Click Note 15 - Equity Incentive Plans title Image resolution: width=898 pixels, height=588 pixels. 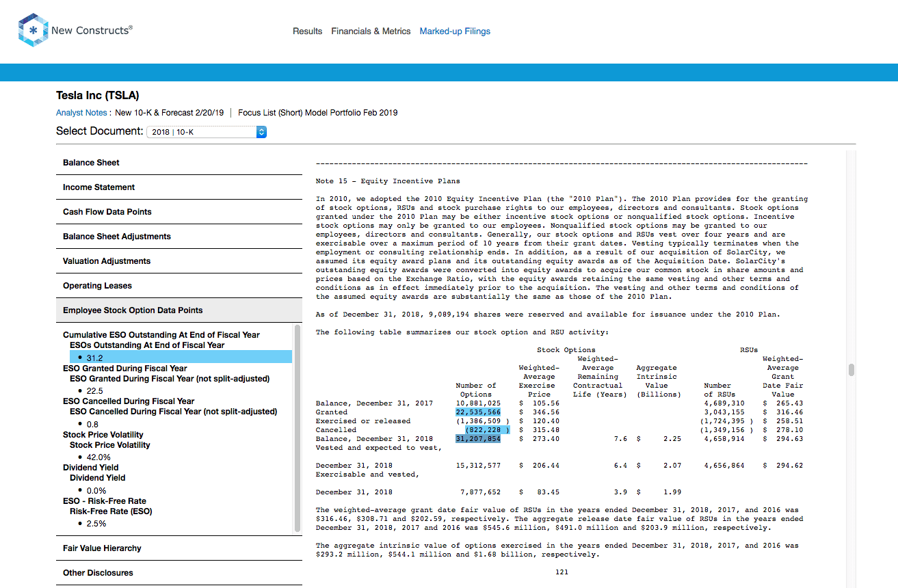388,181
